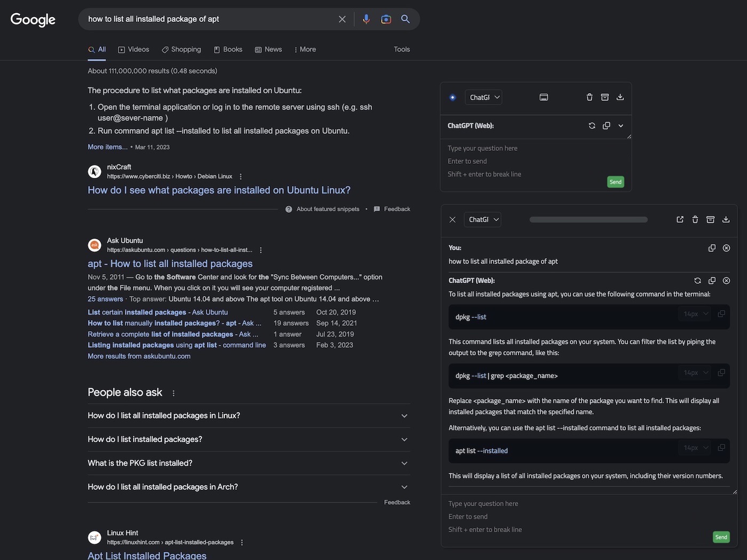The image size is (747, 560).
Task: Delete the conversation using the trash icon
Action: (x=590, y=97)
